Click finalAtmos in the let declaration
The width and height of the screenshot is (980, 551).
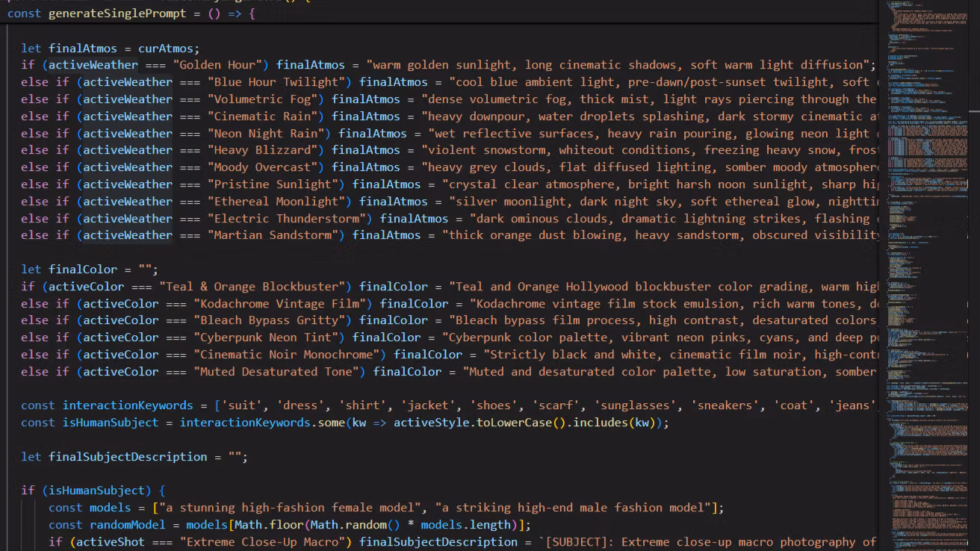(x=83, y=49)
